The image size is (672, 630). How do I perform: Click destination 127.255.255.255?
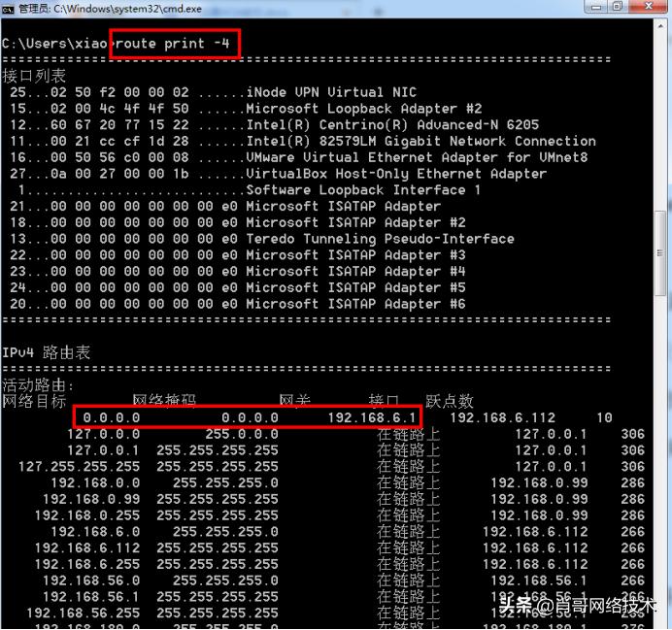79,466
